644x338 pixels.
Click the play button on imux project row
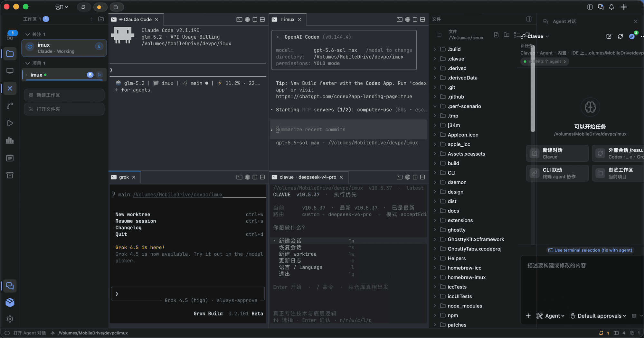(x=99, y=75)
